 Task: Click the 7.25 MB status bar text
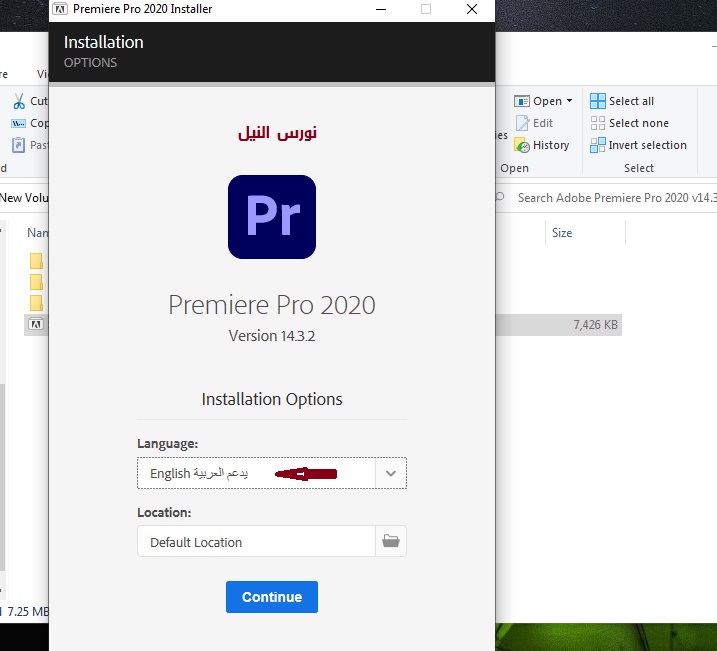point(28,611)
